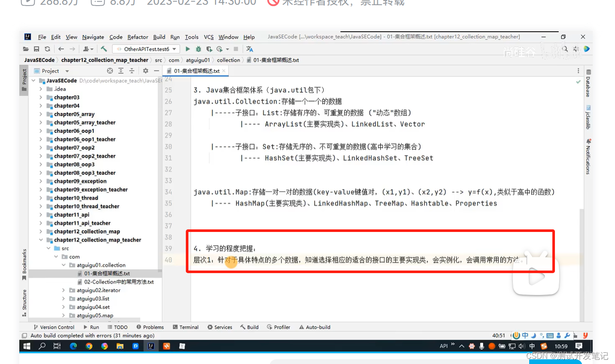Open the Problems tool window
Screen dimensions: 615x364
coord(150,327)
